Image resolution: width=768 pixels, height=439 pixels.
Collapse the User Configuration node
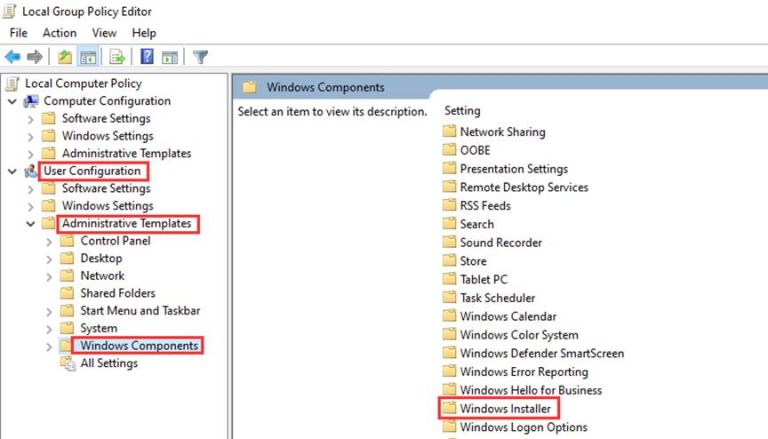pos(12,171)
